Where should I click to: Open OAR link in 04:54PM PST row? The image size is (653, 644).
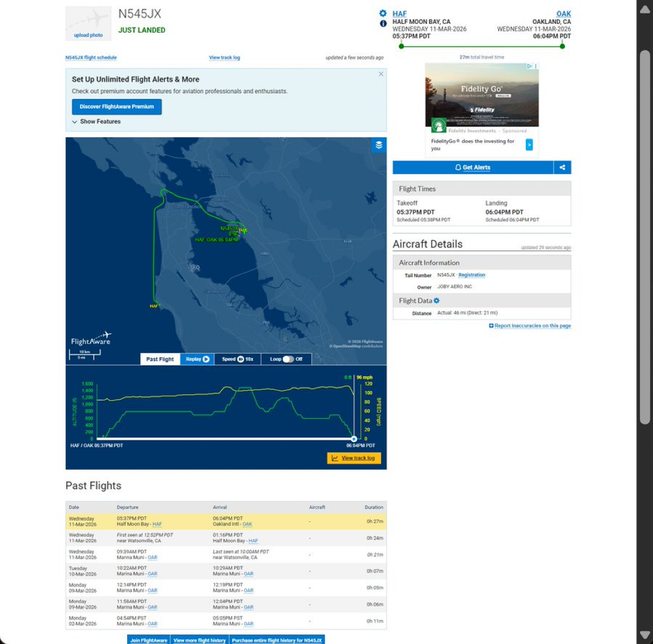coord(152,624)
